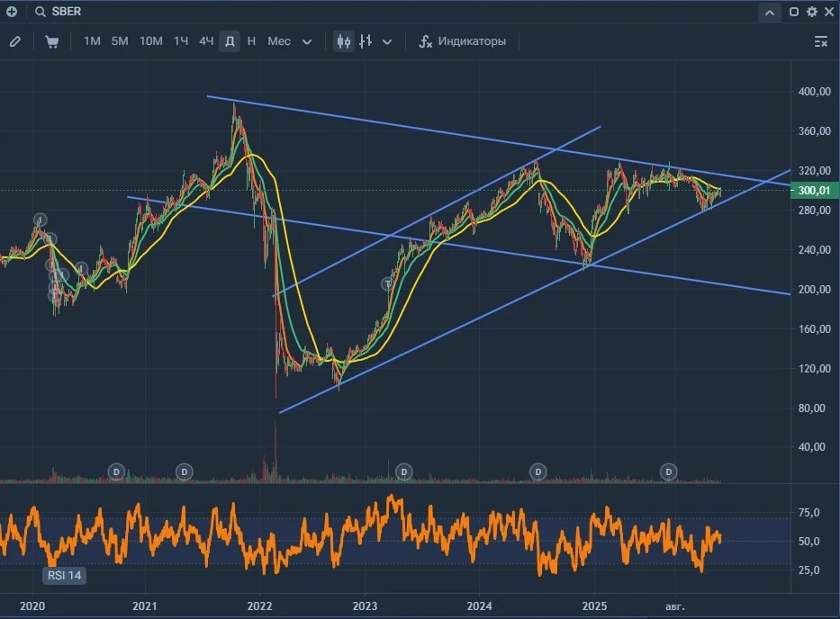Click the 75,0 level on the RSI scale

coord(808,513)
